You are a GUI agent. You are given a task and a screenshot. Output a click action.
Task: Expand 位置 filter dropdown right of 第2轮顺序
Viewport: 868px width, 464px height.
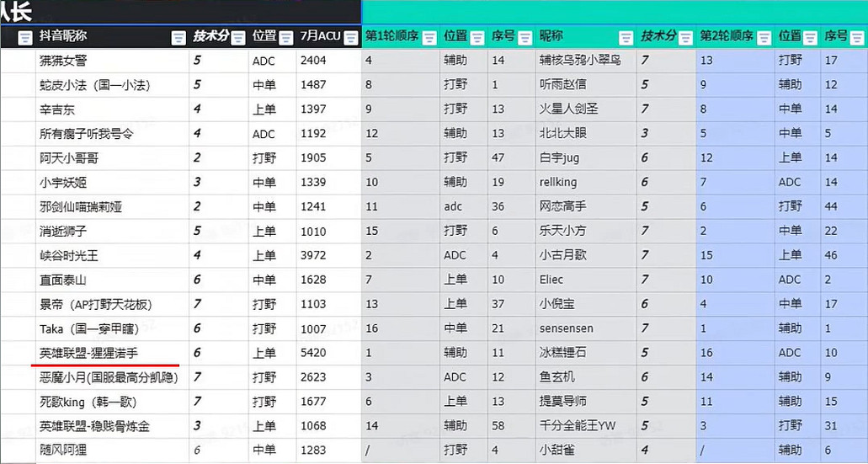pyautogui.click(x=810, y=37)
